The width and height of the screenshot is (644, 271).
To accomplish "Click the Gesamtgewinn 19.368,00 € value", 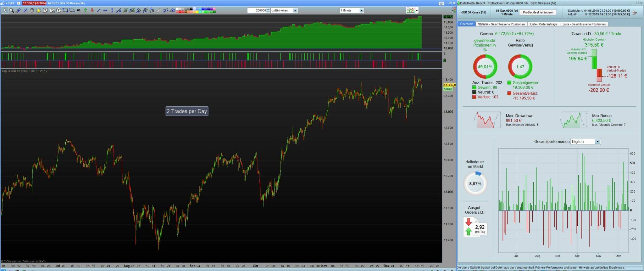I will point(523,88).
